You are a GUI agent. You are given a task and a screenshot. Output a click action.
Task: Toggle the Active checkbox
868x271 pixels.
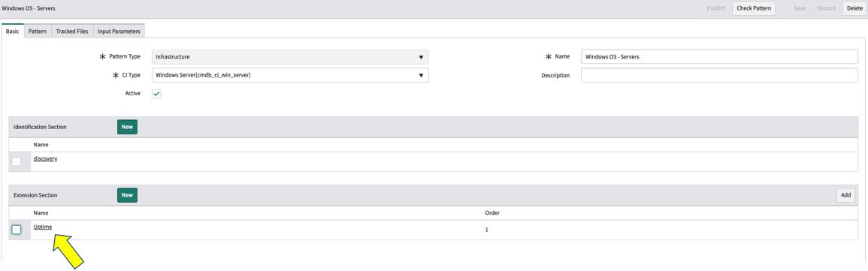click(156, 94)
